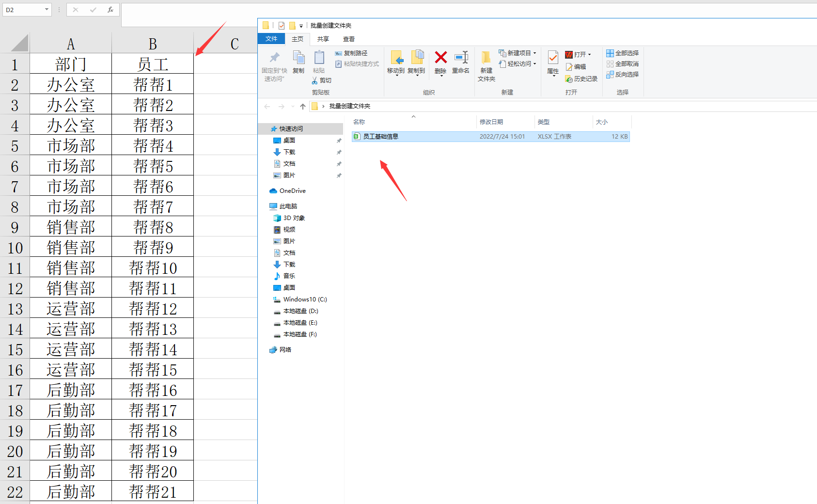Viewport: 817px width, 504px height.
Task: Expand the New item dropdown
Action: point(535,53)
